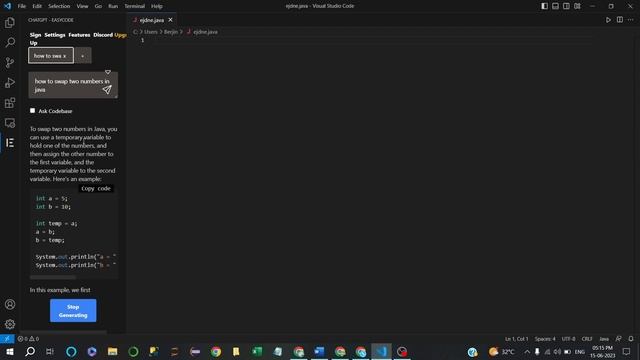Change indentation via Spaces: 4
Viewport: 640px width, 360px height.
click(x=545, y=339)
